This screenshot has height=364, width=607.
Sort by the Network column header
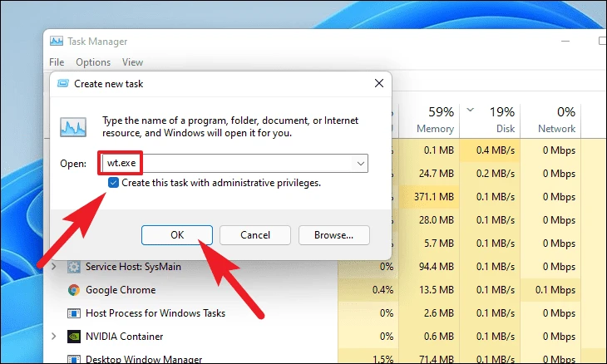pos(550,120)
